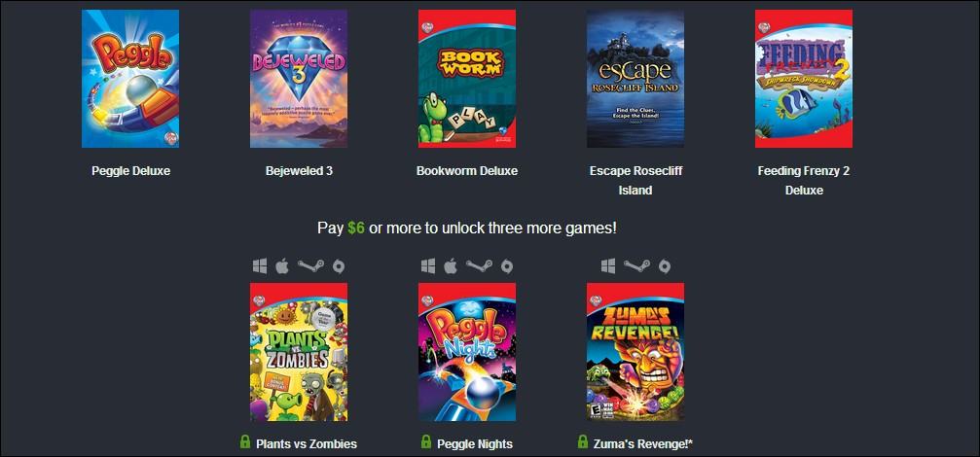The image size is (980, 457).
Task: Click the green $6 price text
Action: 356,228
